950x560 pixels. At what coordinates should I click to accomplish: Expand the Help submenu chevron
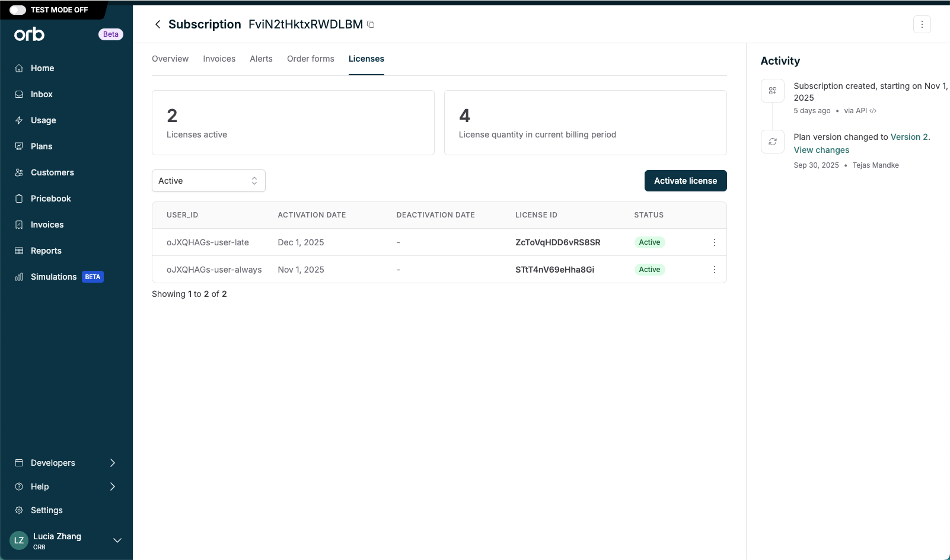pos(113,487)
